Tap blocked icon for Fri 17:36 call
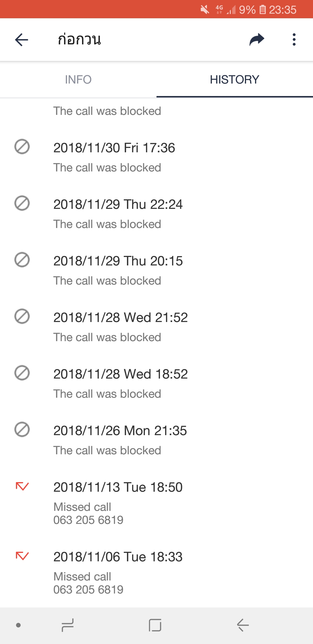This screenshot has width=313, height=644. tap(22, 146)
